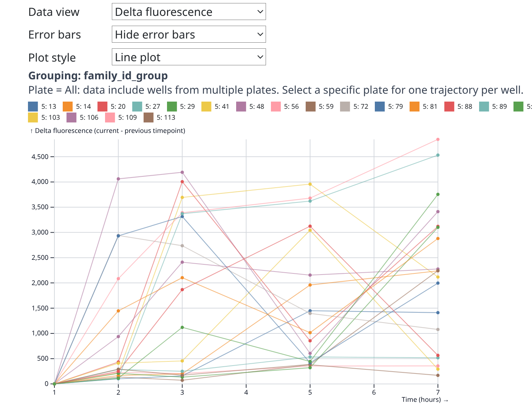Click the blue 5: 13 legend swatch
This screenshot has height=409, width=532.
pos(33,106)
